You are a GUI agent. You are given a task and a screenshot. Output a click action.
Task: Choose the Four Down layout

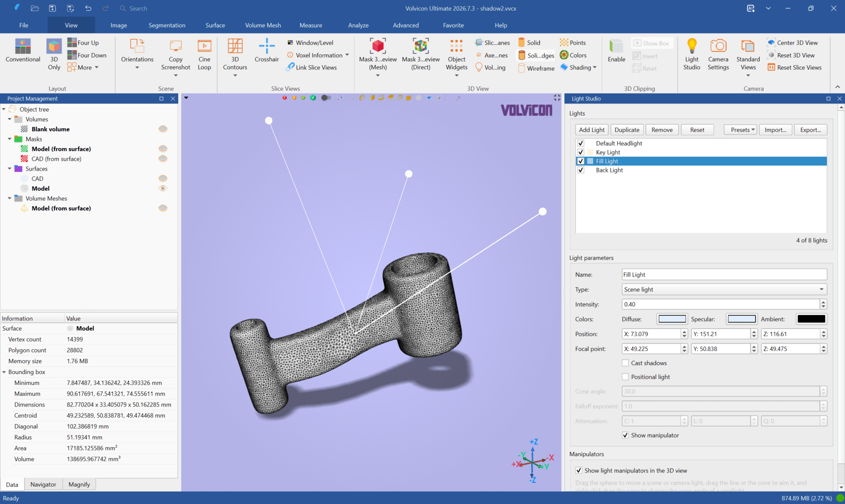pos(87,55)
